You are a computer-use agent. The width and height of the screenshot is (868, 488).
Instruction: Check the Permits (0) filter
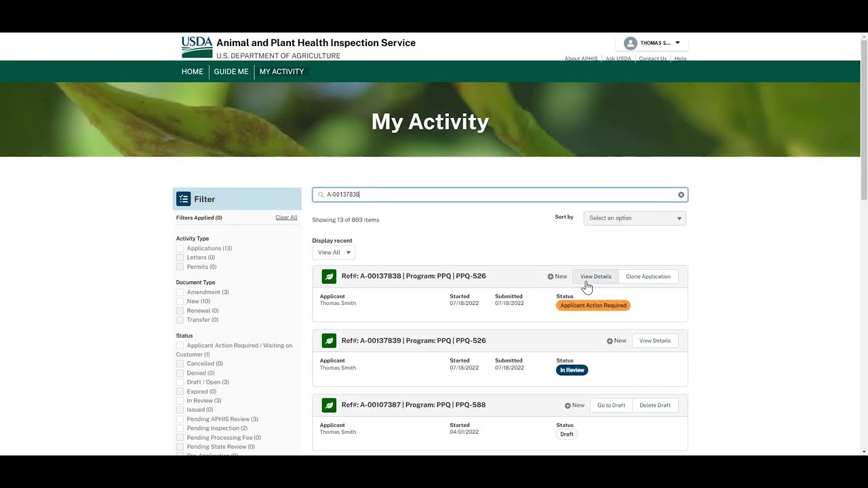(x=180, y=267)
